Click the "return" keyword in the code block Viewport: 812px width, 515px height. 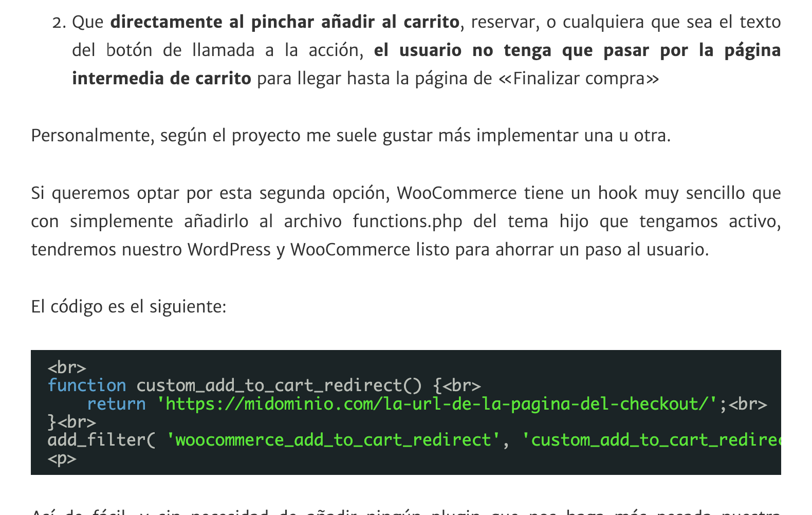117,404
